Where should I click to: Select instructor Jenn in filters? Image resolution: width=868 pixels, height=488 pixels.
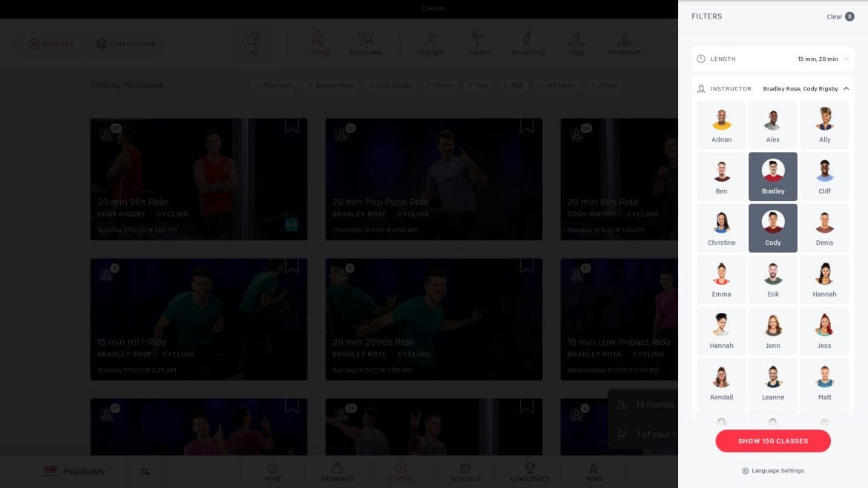pyautogui.click(x=773, y=331)
